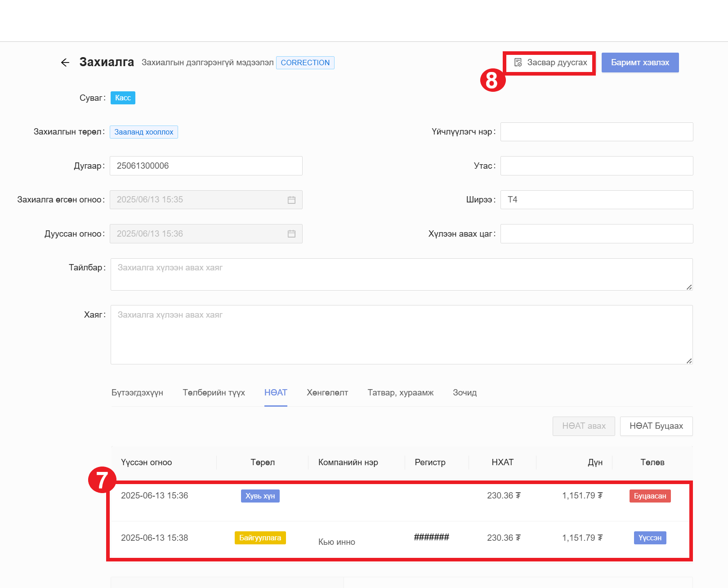Click the Тайлбар text area
This screenshot has width=728, height=588.
coord(401,274)
